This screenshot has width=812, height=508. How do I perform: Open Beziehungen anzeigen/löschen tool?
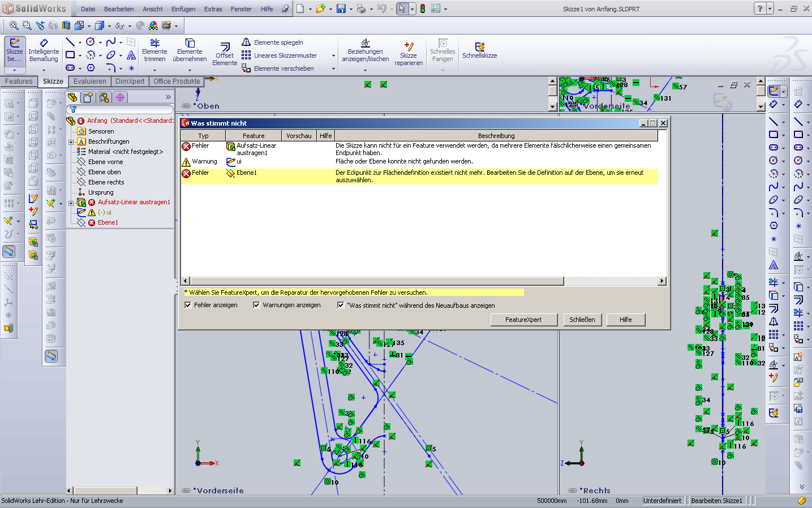click(x=366, y=50)
